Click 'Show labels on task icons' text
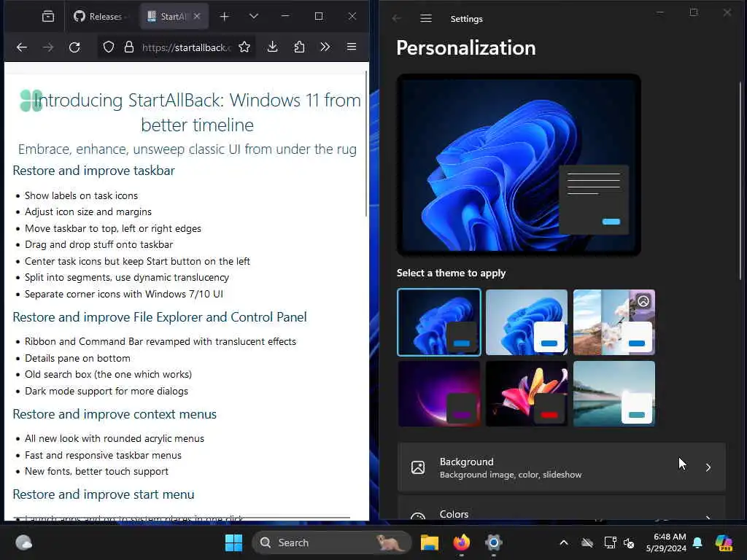Viewport: 747px width, 560px height. [81, 195]
